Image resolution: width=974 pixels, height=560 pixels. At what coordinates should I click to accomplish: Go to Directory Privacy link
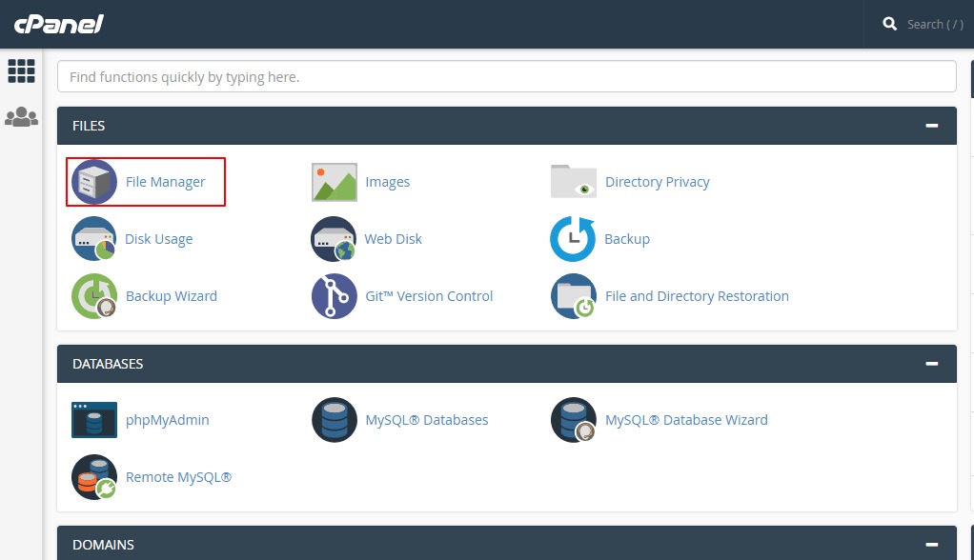[658, 182]
